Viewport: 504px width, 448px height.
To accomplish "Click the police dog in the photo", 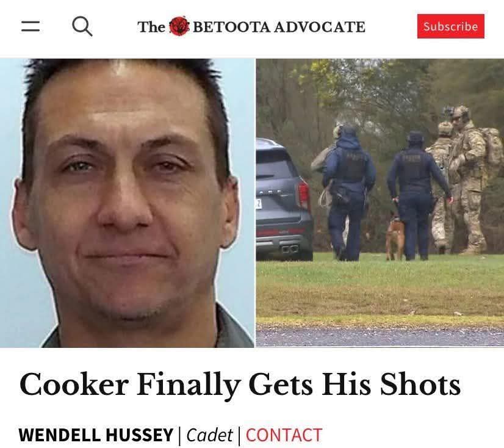I will (395, 236).
